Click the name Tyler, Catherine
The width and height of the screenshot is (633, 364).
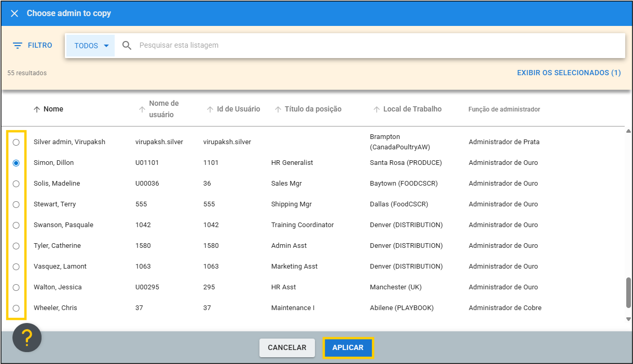tap(57, 246)
